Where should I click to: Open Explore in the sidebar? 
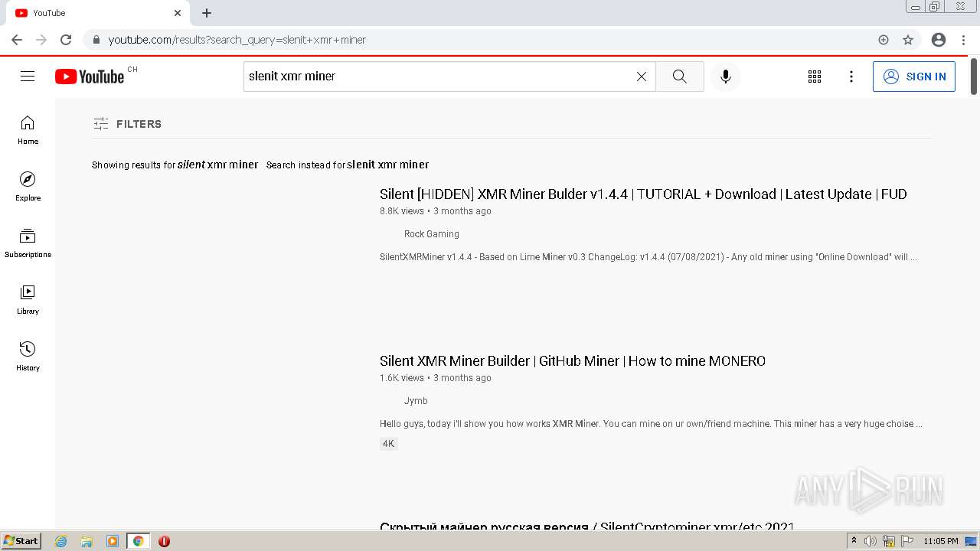[28, 187]
